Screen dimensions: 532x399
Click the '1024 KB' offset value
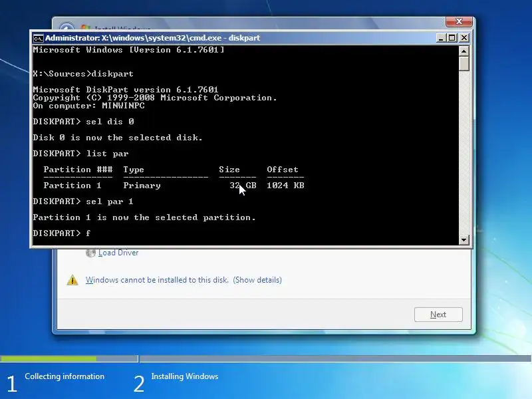click(285, 186)
